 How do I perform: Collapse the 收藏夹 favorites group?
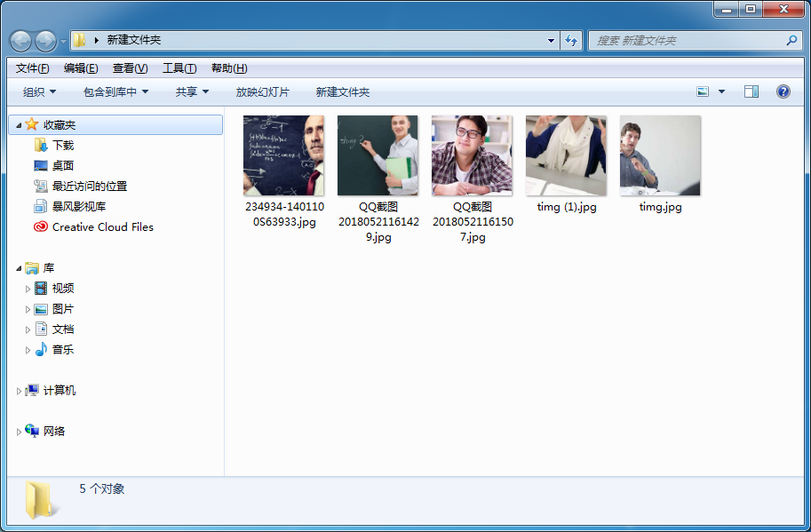pos(18,125)
